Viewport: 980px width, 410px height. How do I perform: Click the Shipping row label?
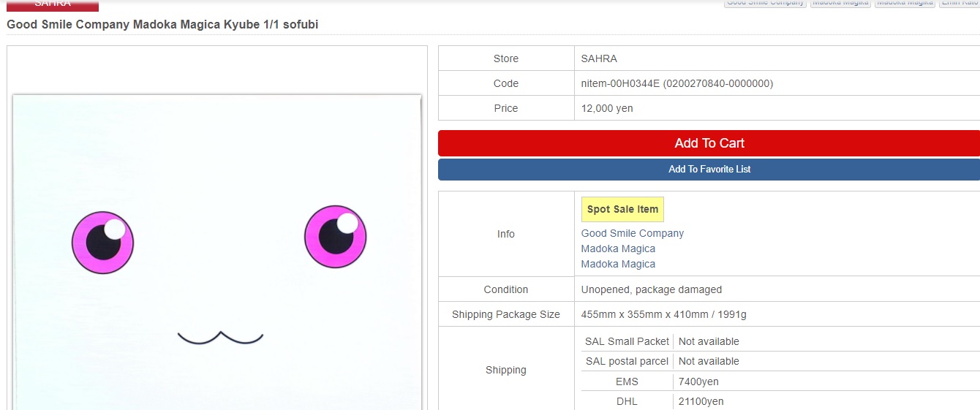click(x=506, y=370)
